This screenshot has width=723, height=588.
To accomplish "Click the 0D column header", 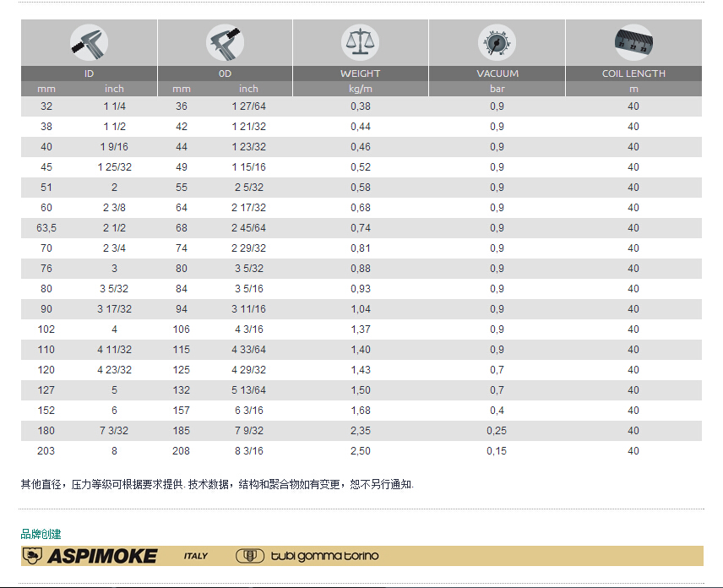I will tap(225, 73).
